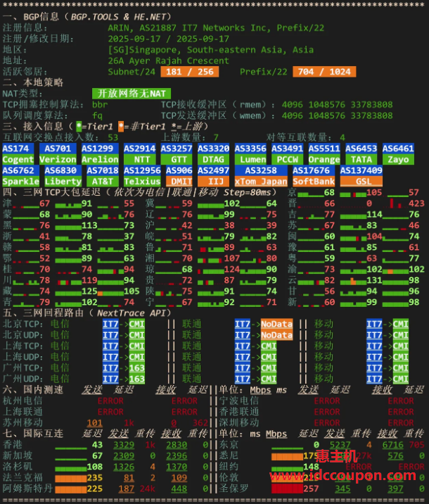The image size is (429, 504).
Task: Select the 2025-09-17 registration date line
Action: tap(168, 39)
